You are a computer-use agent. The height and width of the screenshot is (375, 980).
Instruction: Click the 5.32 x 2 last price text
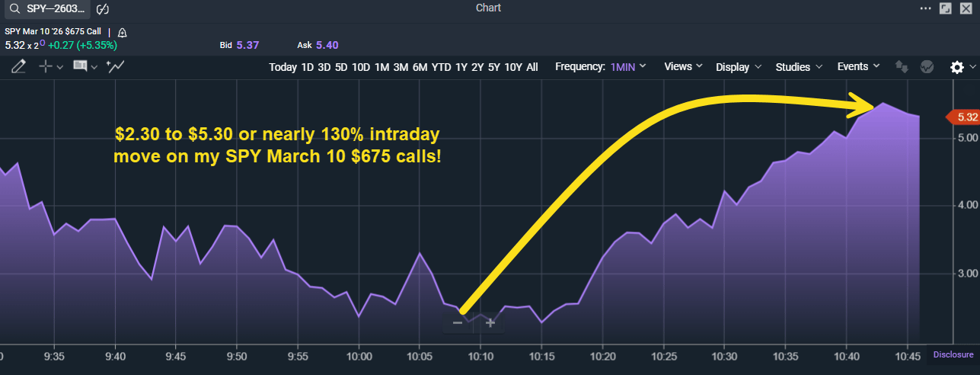[24, 45]
